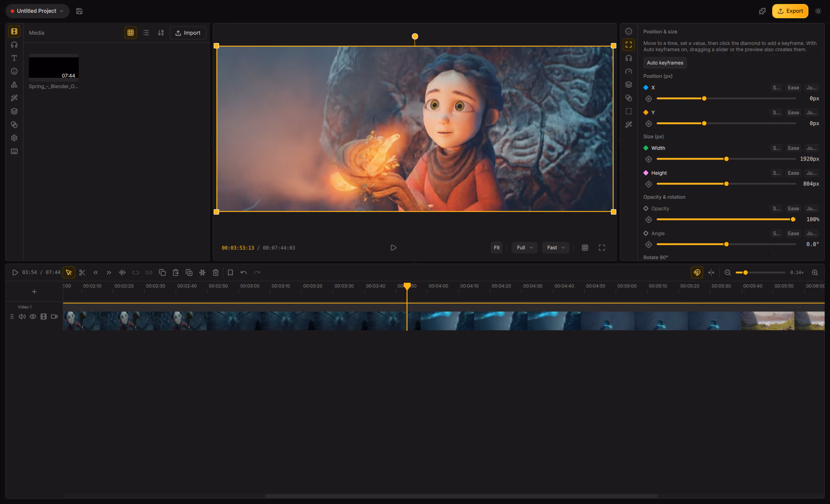Zoom out of the timeline
This screenshot has width=830, height=504.
pyautogui.click(x=728, y=272)
